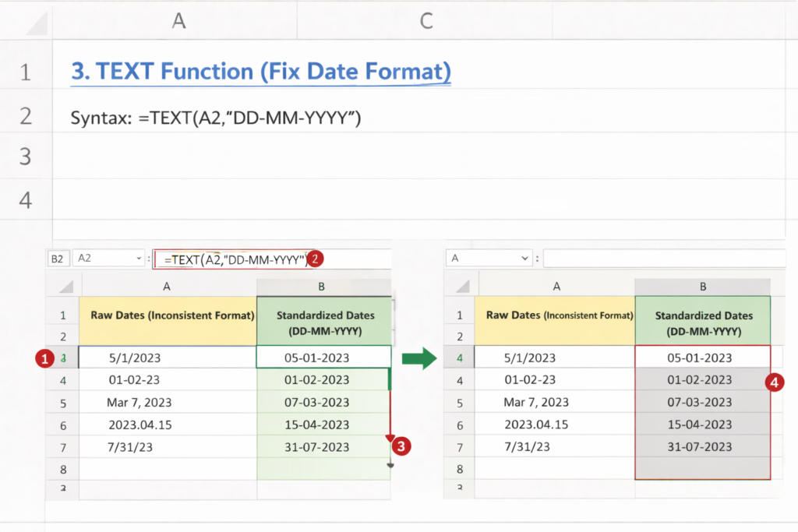Click right sheet cell 05-01-2023

(x=703, y=357)
